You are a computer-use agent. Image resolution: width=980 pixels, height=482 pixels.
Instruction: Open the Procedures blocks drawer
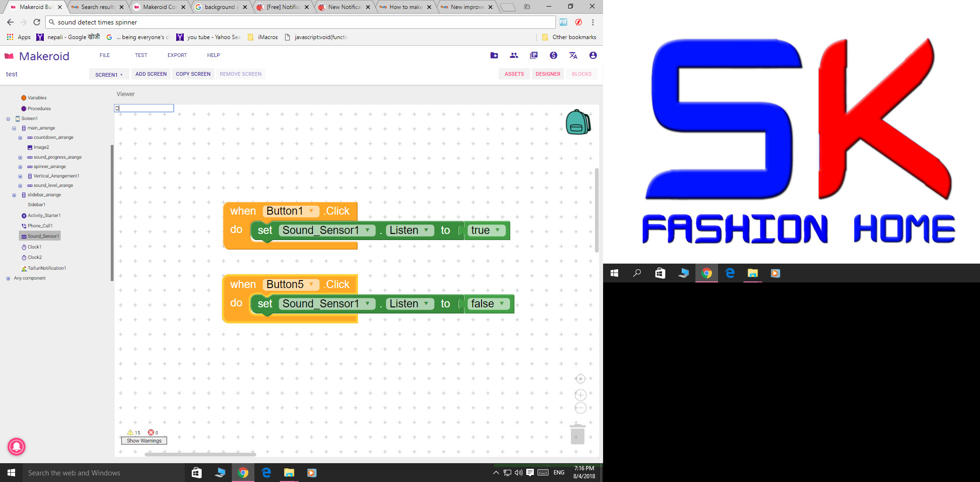click(36, 109)
